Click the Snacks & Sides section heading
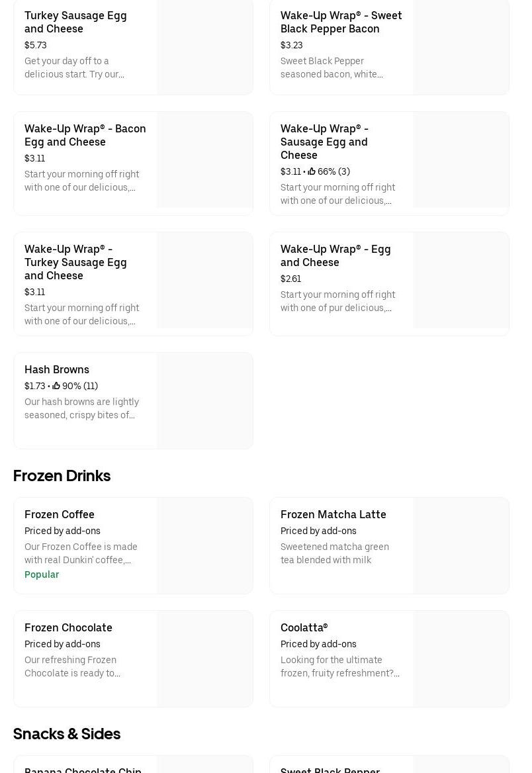The height and width of the screenshot is (773, 532). click(67, 734)
